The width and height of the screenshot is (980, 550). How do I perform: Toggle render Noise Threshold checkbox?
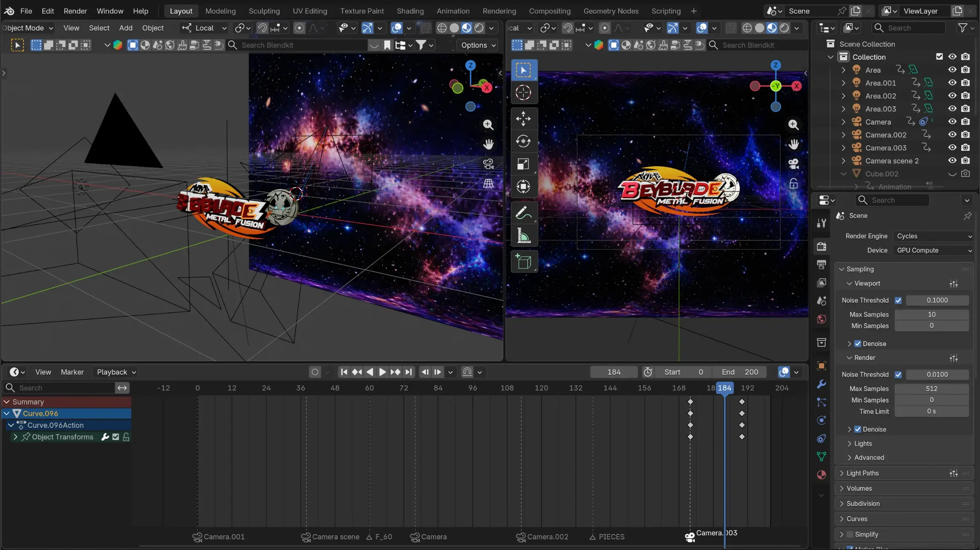[898, 375]
